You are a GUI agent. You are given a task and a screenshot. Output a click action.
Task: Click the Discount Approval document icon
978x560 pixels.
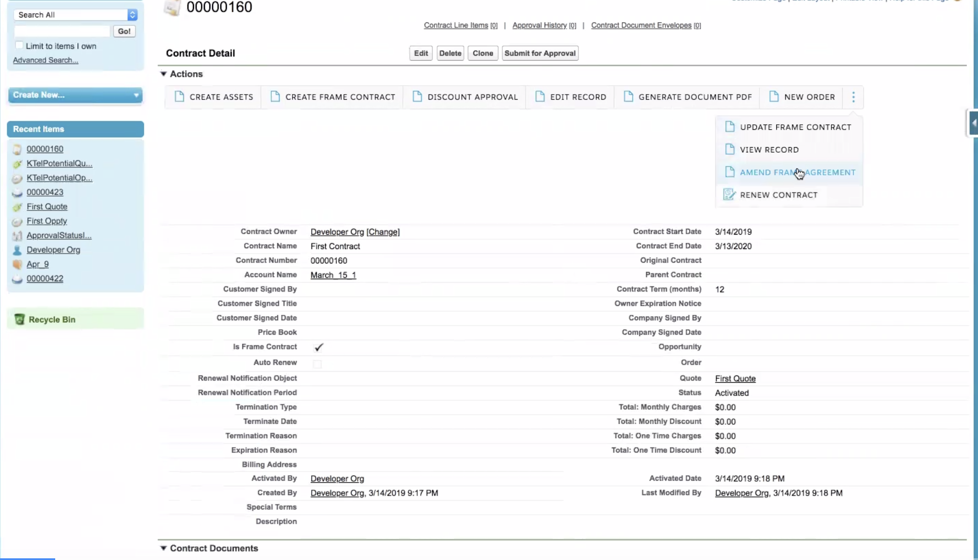coord(417,97)
